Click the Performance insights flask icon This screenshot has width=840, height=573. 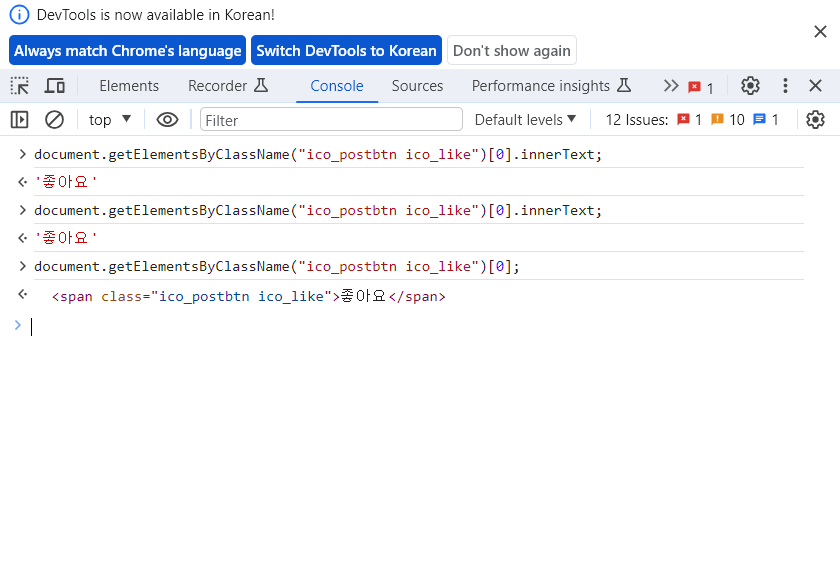pyautogui.click(x=624, y=85)
